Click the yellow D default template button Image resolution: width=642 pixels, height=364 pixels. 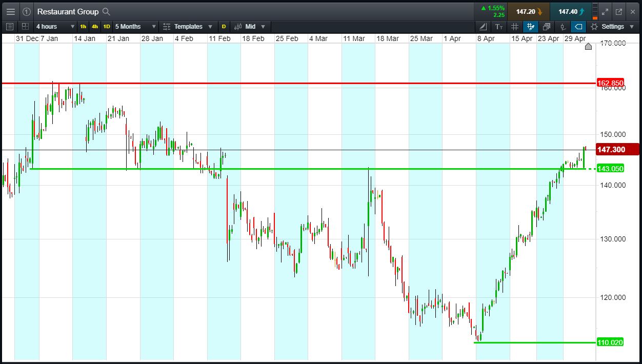pos(224,27)
